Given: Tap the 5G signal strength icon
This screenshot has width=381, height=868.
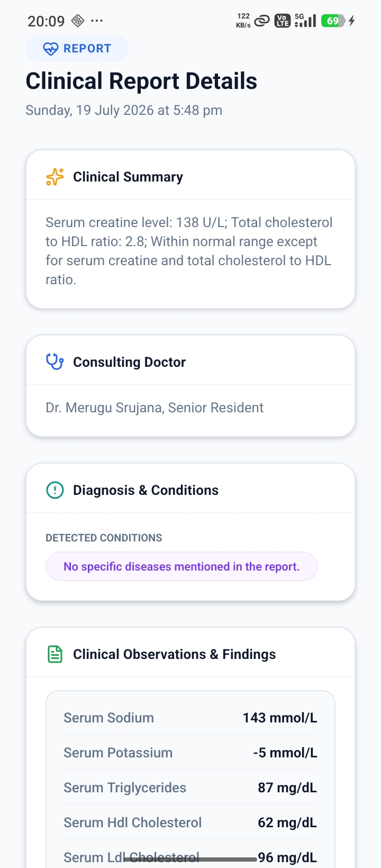Looking at the screenshot, I should [x=305, y=21].
